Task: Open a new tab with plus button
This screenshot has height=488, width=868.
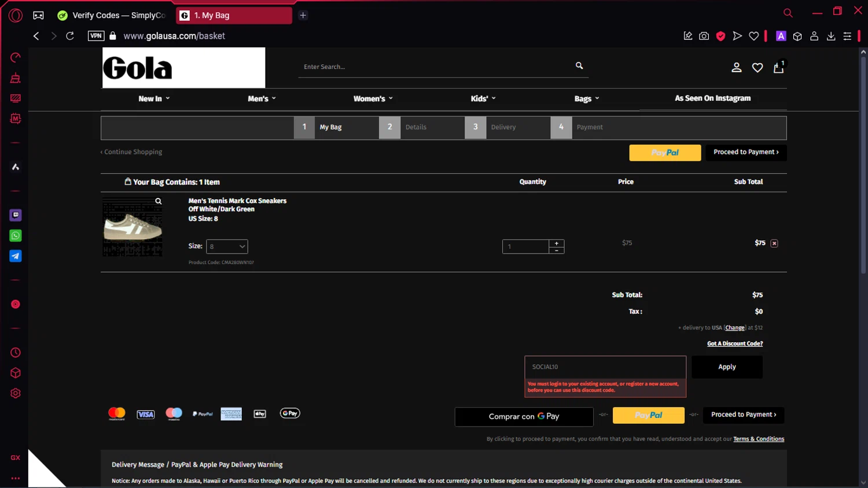Action: (303, 16)
